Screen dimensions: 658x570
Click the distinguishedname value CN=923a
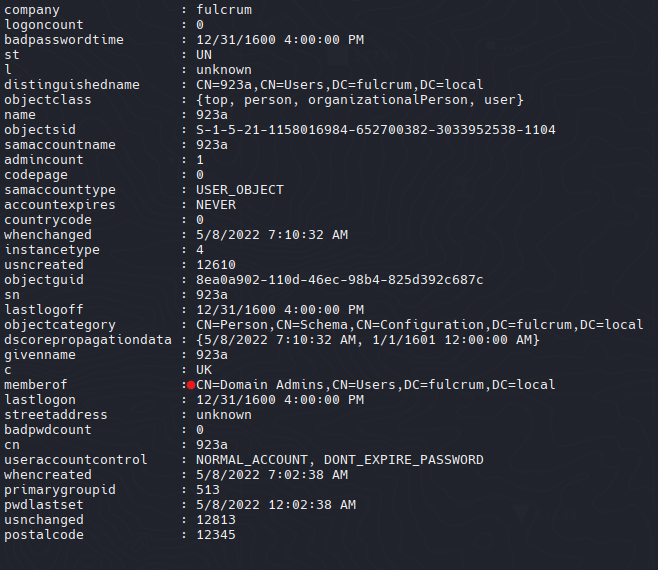tap(339, 85)
